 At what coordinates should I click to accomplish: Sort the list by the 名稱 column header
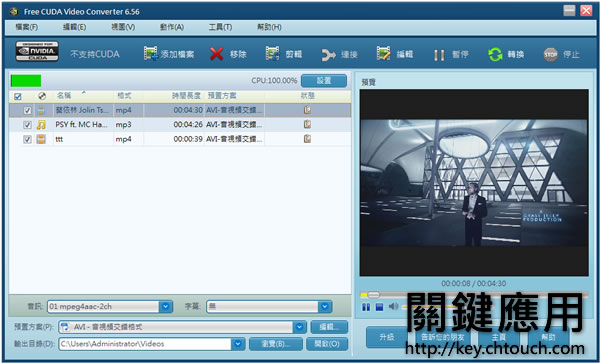64,96
